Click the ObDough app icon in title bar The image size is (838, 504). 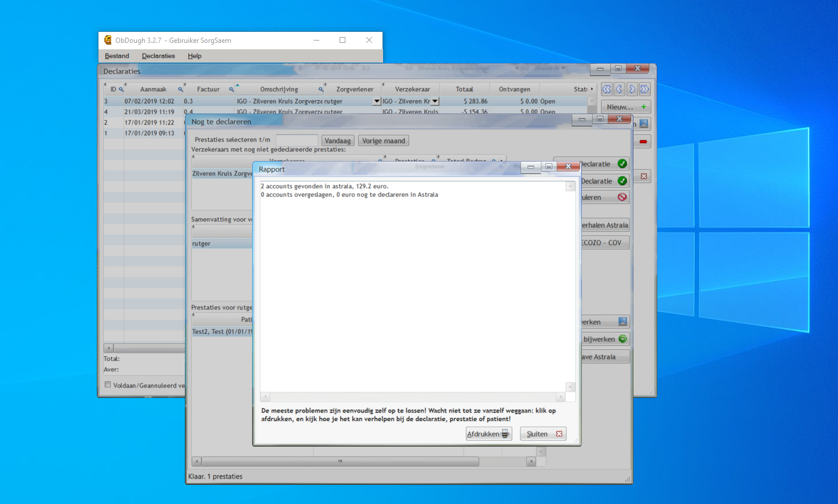point(108,40)
